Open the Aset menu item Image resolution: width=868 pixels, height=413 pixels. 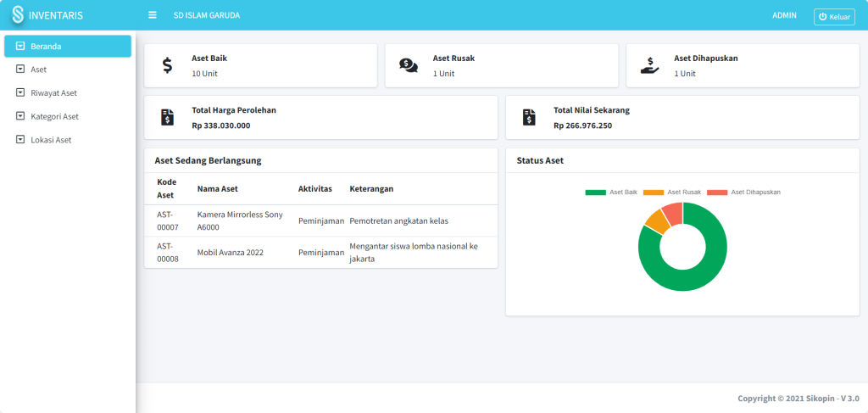coord(68,70)
